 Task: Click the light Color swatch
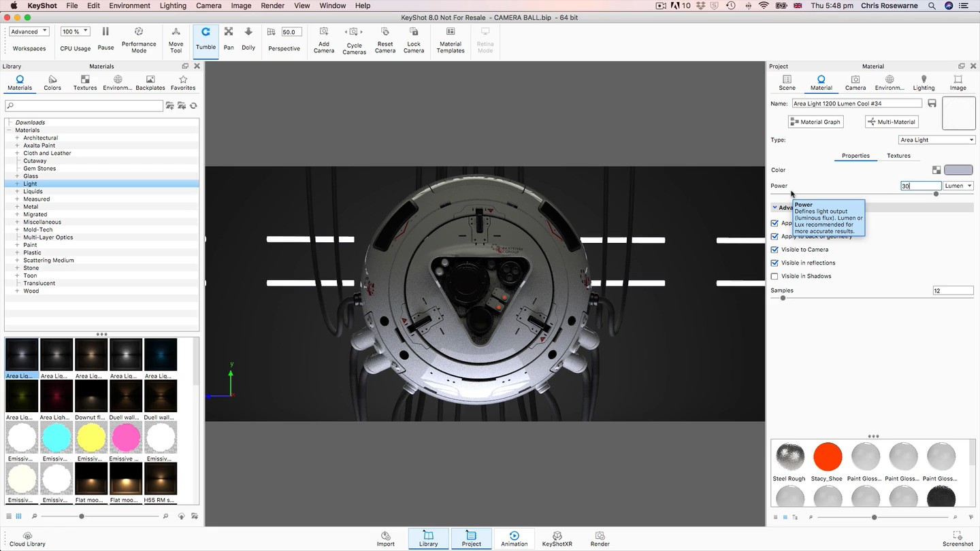(x=958, y=170)
